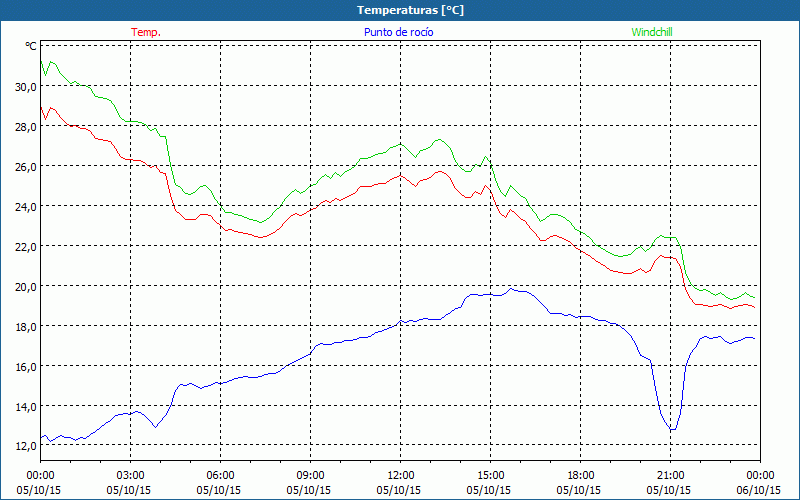This screenshot has height=500, width=800.
Task: Click the 'Temperaturas [°C]' chart title
Action: pyautogui.click(x=410, y=10)
